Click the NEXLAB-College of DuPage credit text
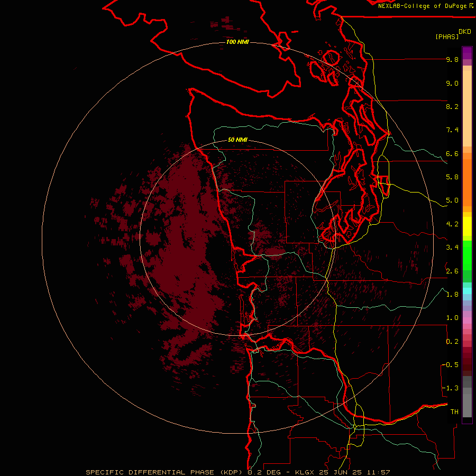The image size is (476, 476). click(x=423, y=6)
